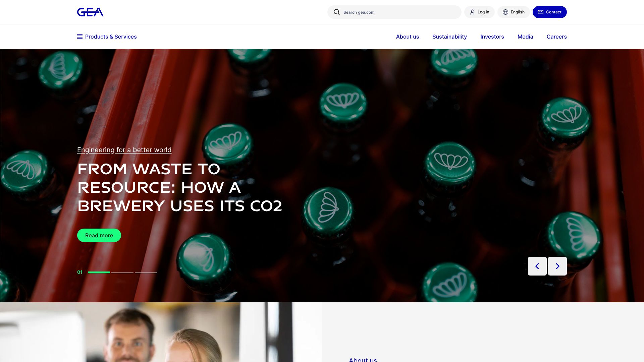
Task: Go to previous slide with left arrow
Action: pos(537,266)
